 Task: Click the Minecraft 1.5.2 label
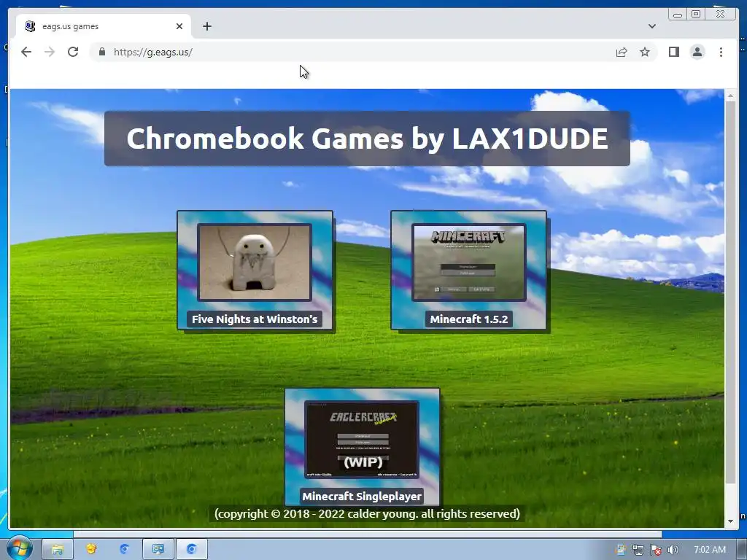click(x=469, y=319)
